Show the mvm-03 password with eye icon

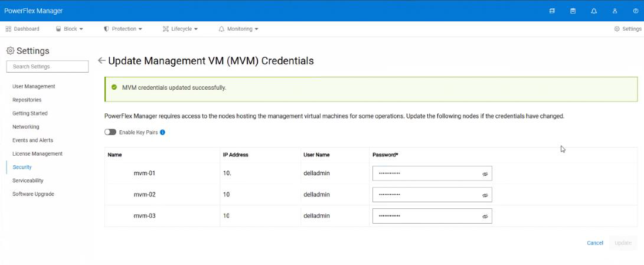pyautogui.click(x=485, y=216)
